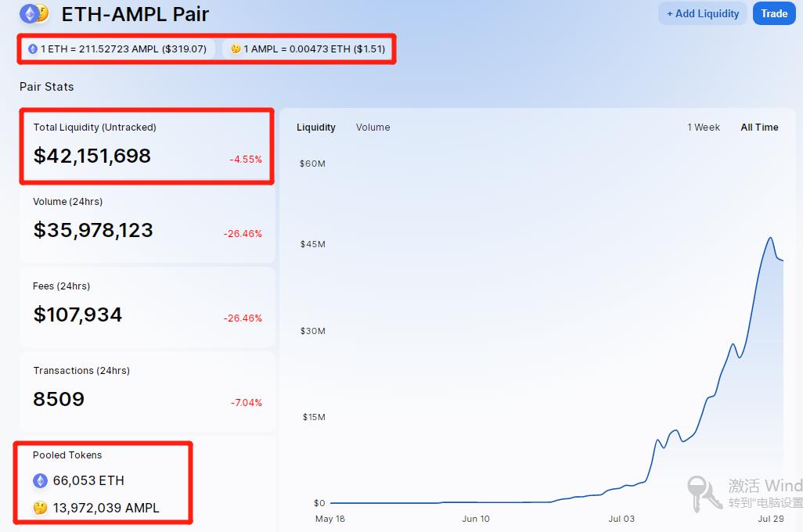
Task: Click the ETH-AMPL pair token logo
Action: [x=34, y=14]
